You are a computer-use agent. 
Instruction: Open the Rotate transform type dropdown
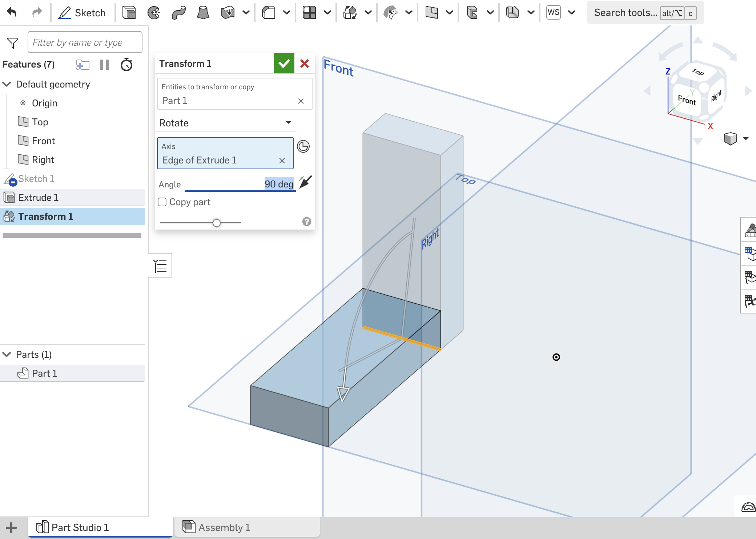tap(288, 123)
